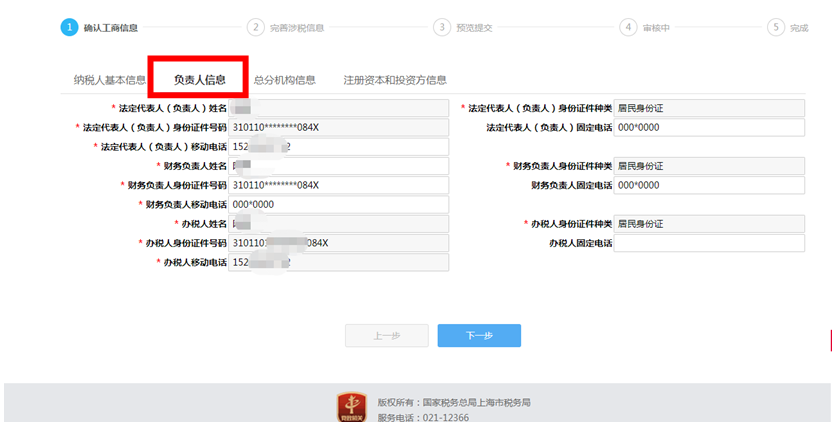Viewport: 832px width, 422px height.
Task: Click the step 5 complete circle icon
Action: (x=776, y=27)
